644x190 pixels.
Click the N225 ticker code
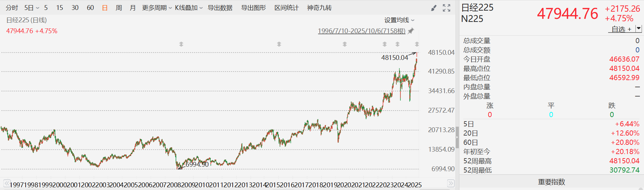coord(472,19)
